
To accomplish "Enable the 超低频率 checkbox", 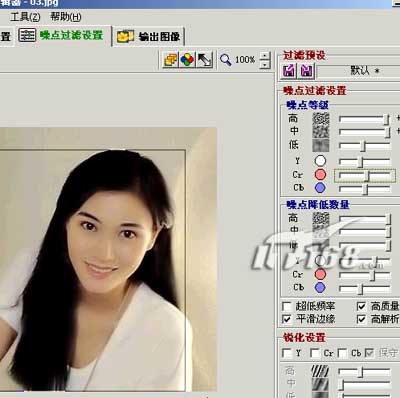I will point(287,306).
